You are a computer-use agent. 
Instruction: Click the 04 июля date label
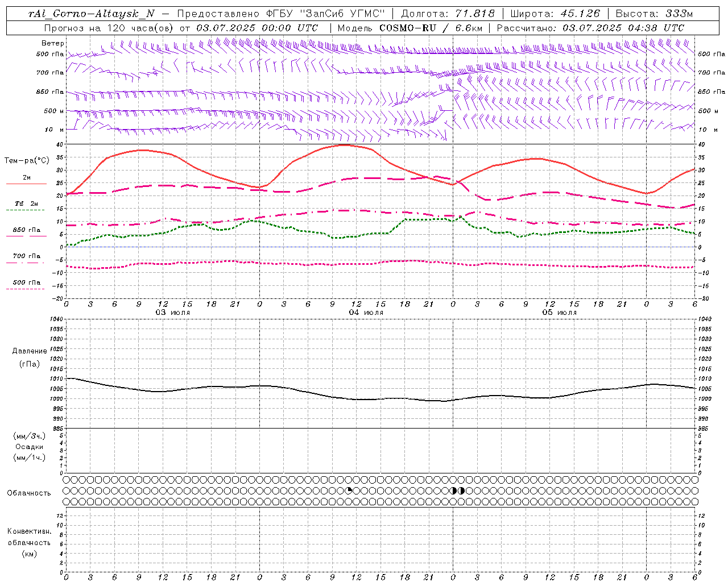(366, 313)
